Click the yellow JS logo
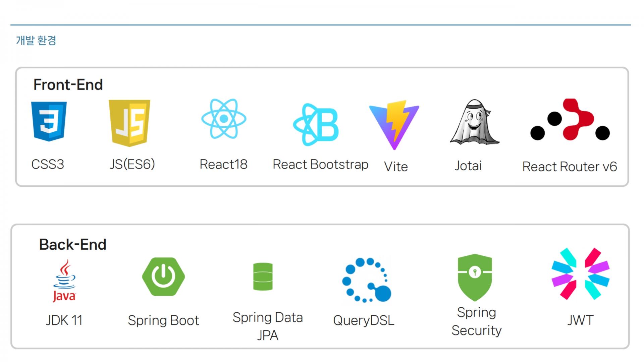The image size is (644, 362). click(129, 123)
